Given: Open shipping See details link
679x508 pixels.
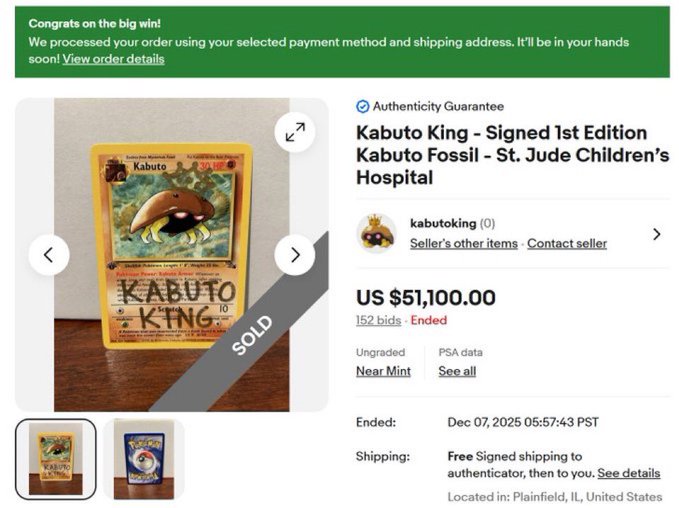Looking at the screenshot, I should tap(629, 473).
